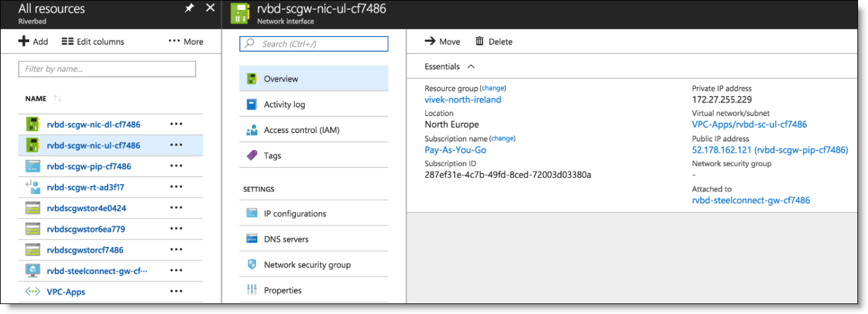Screen dimensions: 868x314
Task: Open IP configurations settings
Action: (x=295, y=213)
